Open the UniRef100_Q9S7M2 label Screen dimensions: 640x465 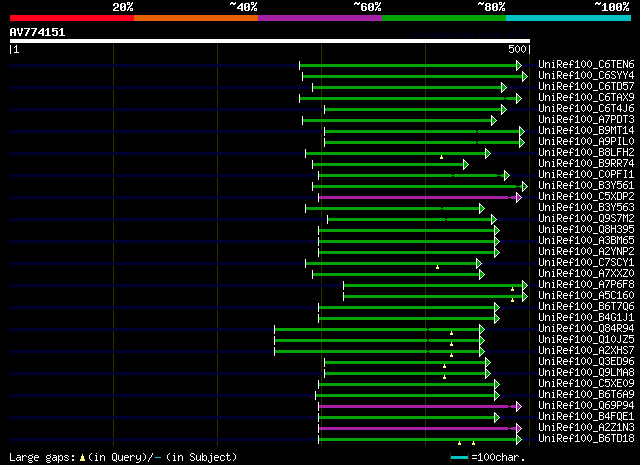coord(586,219)
